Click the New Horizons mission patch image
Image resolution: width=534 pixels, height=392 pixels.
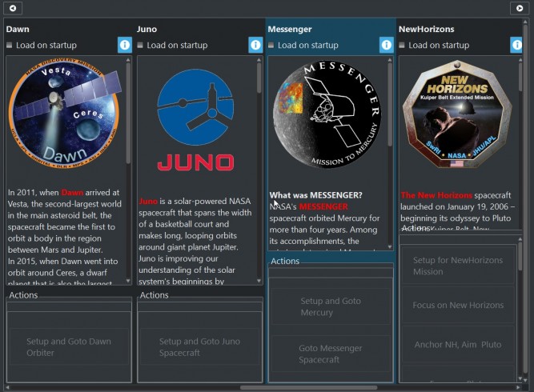pos(457,114)
